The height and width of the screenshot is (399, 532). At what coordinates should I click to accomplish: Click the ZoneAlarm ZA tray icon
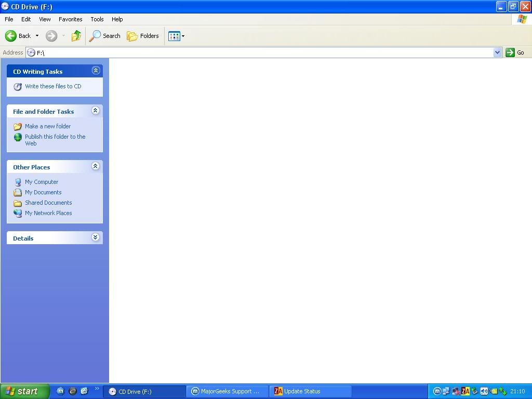tap(465, 392)
